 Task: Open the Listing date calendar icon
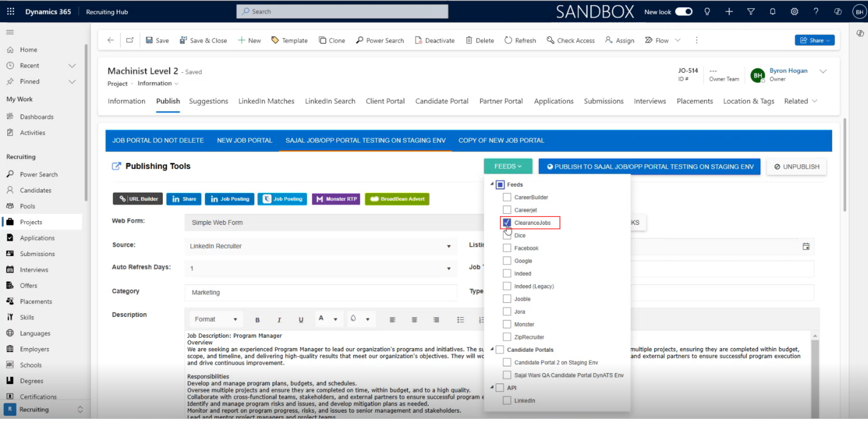pyautogui.click(x=806, y=246)
